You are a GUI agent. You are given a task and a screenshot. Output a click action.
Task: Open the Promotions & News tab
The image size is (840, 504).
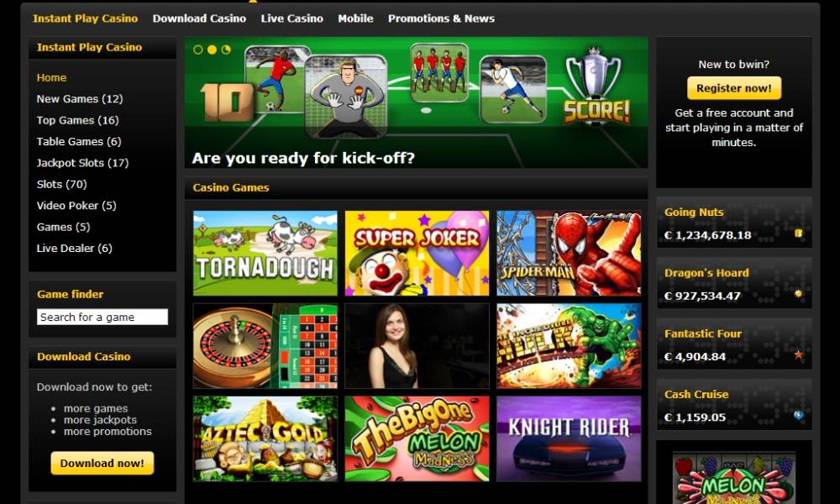pyautogui.click(x=441, y=18)
